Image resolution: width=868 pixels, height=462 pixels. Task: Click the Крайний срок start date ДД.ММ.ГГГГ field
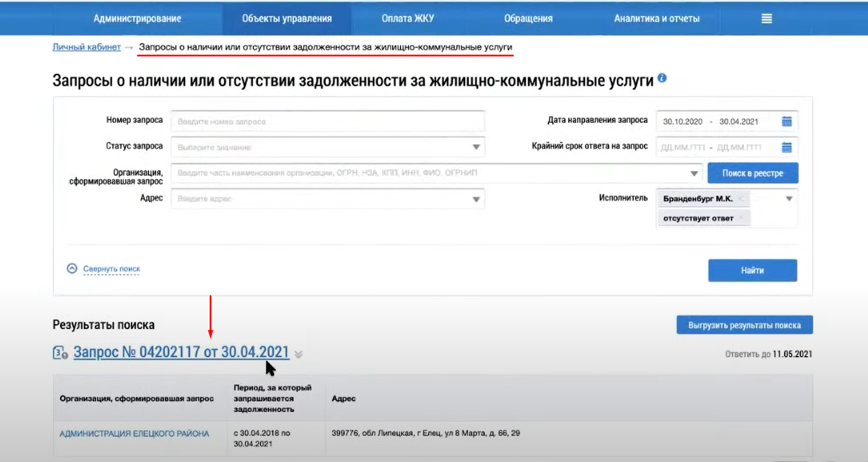pyautogui.click(x=683, y=147)
